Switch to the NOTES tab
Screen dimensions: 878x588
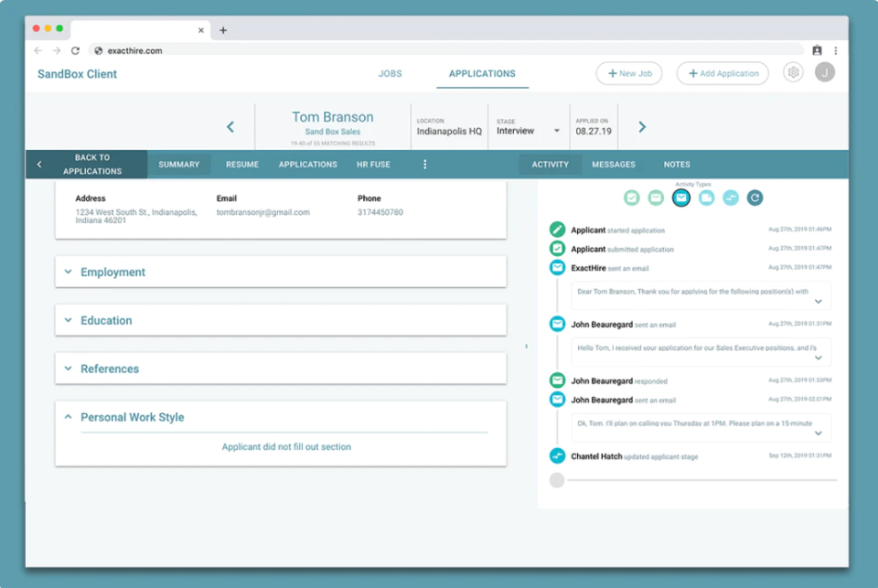point(677,164)
